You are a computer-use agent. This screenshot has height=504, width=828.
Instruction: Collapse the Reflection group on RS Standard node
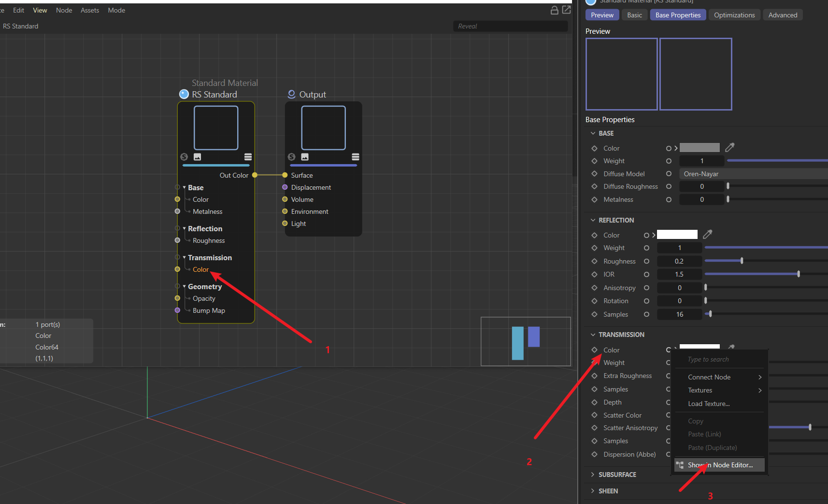184,228
